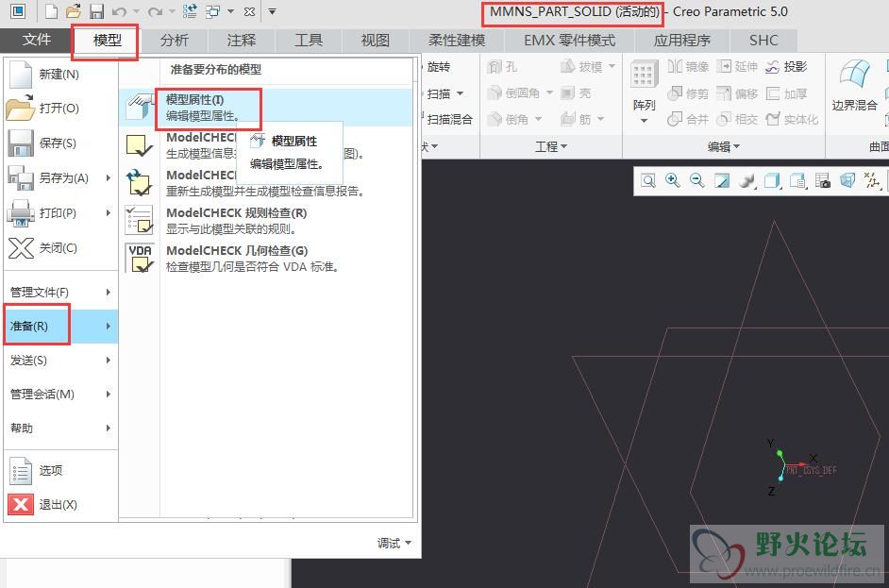Switch to the Tools (工具) ribbon tab
Viewport: 889px width, 588px height.
tap(309, 41)
